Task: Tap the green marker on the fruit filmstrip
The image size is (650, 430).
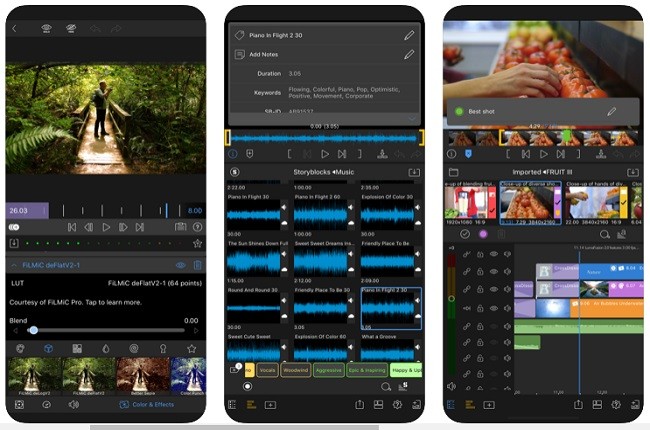Action: [x=566, y=136]
